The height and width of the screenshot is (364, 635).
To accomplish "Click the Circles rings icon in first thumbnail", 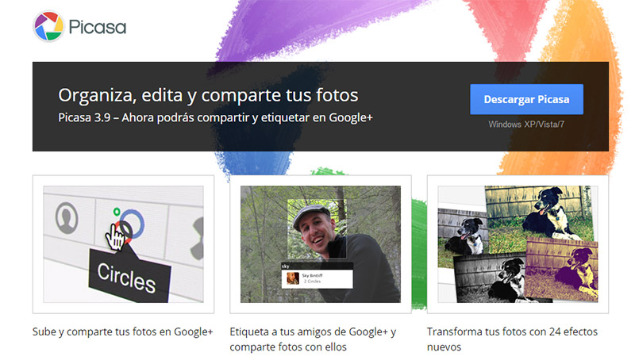I will tap(129, 227).
